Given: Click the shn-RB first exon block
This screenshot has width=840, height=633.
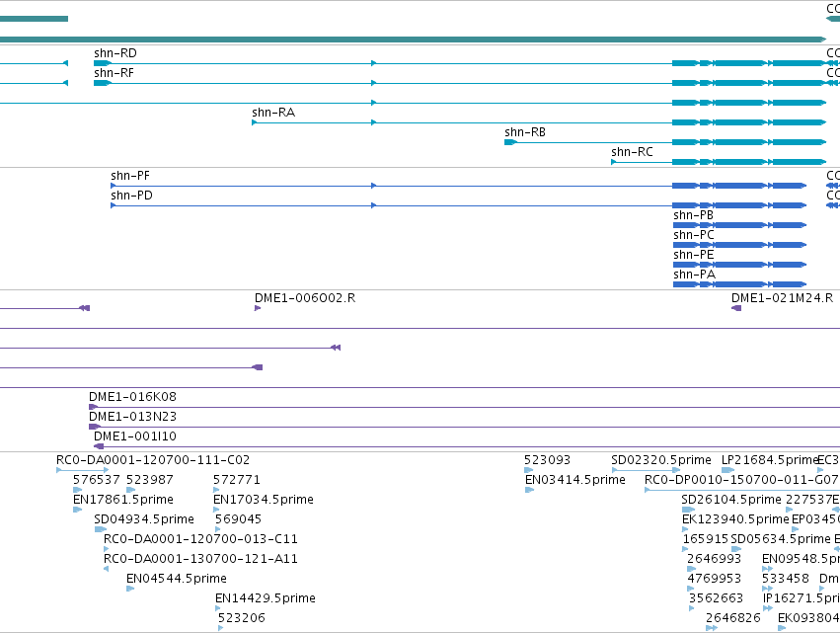Looking at the screenshot, I should pyautogui.click(x=510, y=142).
